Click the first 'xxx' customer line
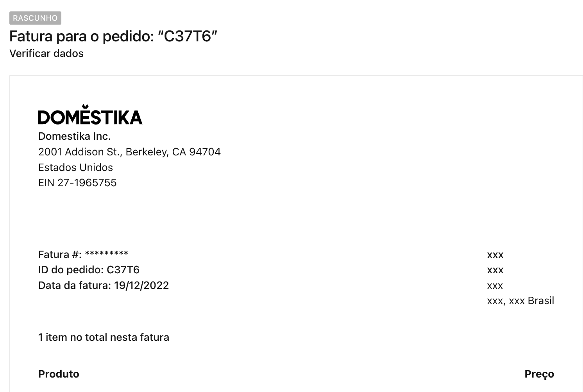 pos(495,255)
